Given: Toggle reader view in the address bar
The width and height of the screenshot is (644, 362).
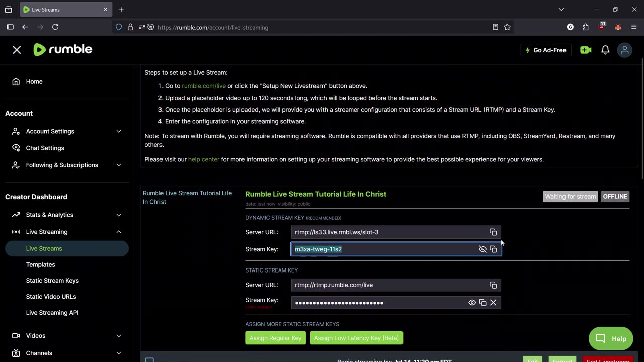Looking at the screenshot, I should (x=495, y=27).
